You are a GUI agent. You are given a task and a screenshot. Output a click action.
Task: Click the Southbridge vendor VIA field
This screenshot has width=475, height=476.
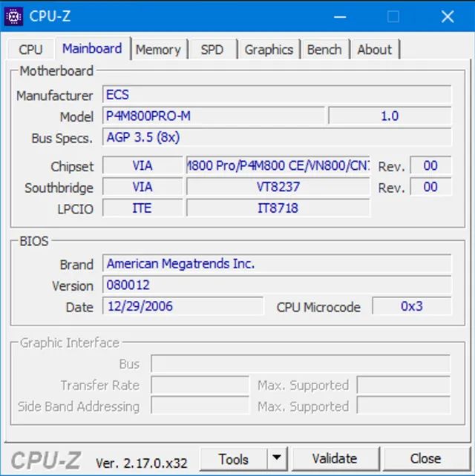(142, 187)
